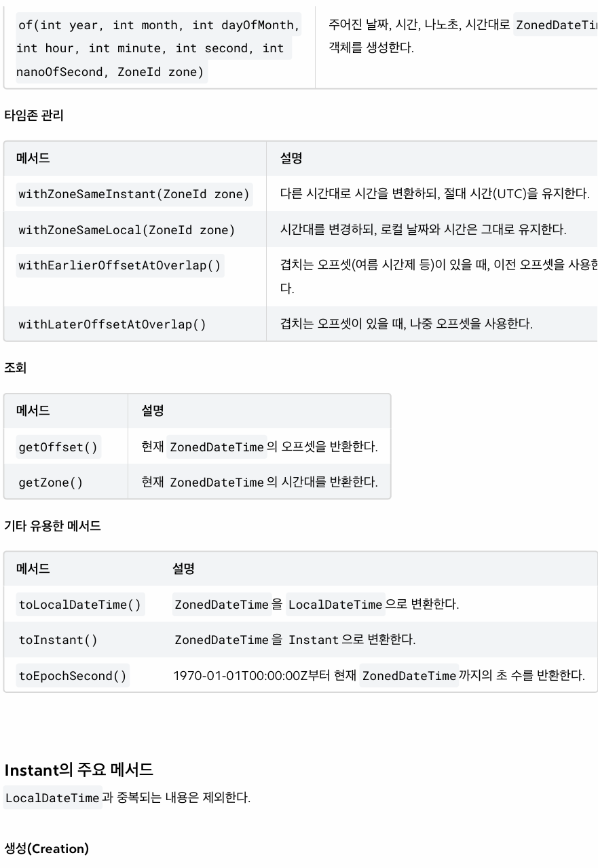Click the Instant inline code in toInstant() row
This screenshot has height=868, width=598.
pyautogui.click(x=313, y=640)
